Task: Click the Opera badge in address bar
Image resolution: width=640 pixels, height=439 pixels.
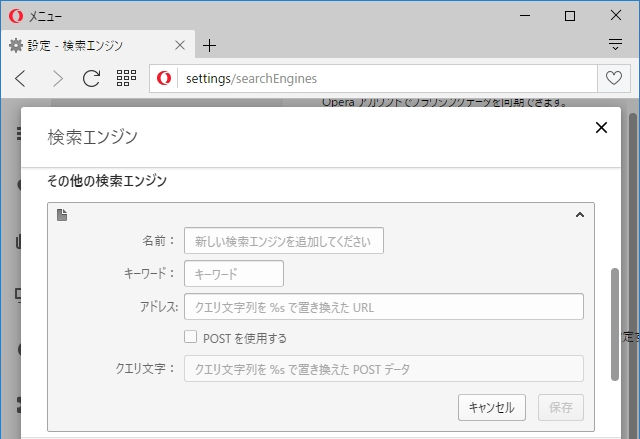Action: tap(164, 78)
